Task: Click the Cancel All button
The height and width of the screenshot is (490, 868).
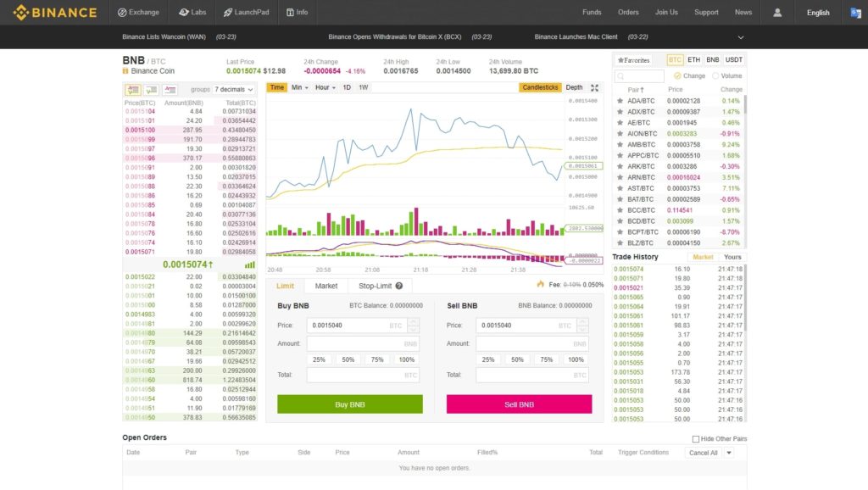Action: pos(703,453)
